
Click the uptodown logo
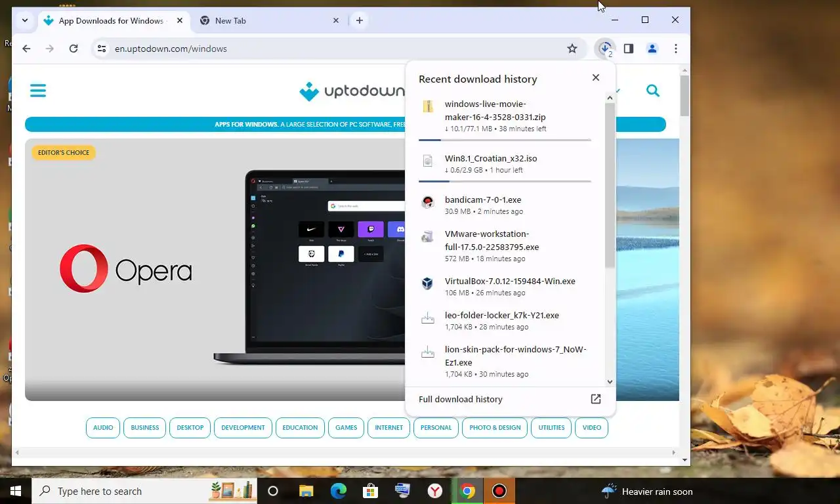pos(352,91)
